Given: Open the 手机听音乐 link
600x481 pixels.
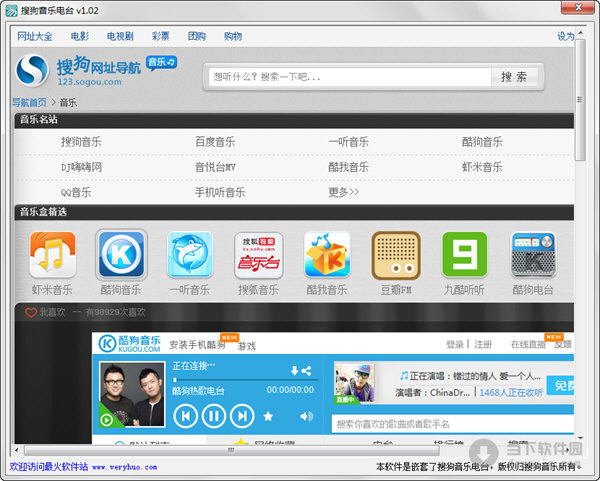Looking at the screenshot, I should coord(220,192).
